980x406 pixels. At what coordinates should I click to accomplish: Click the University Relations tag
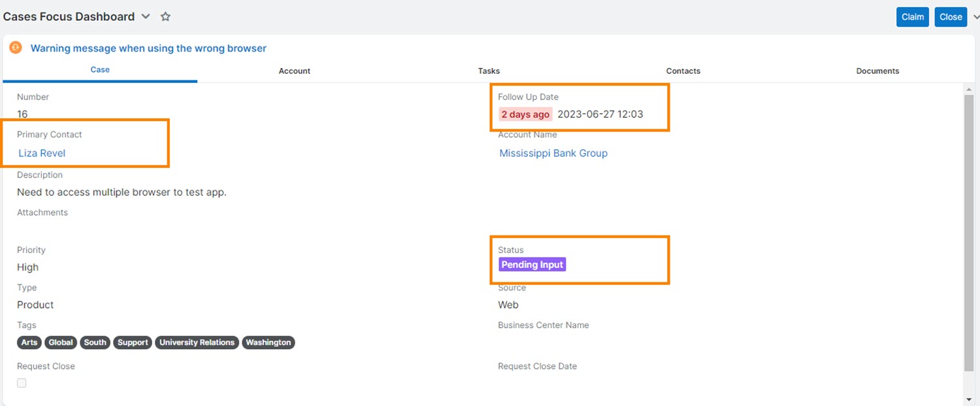[x=197, y=343]
